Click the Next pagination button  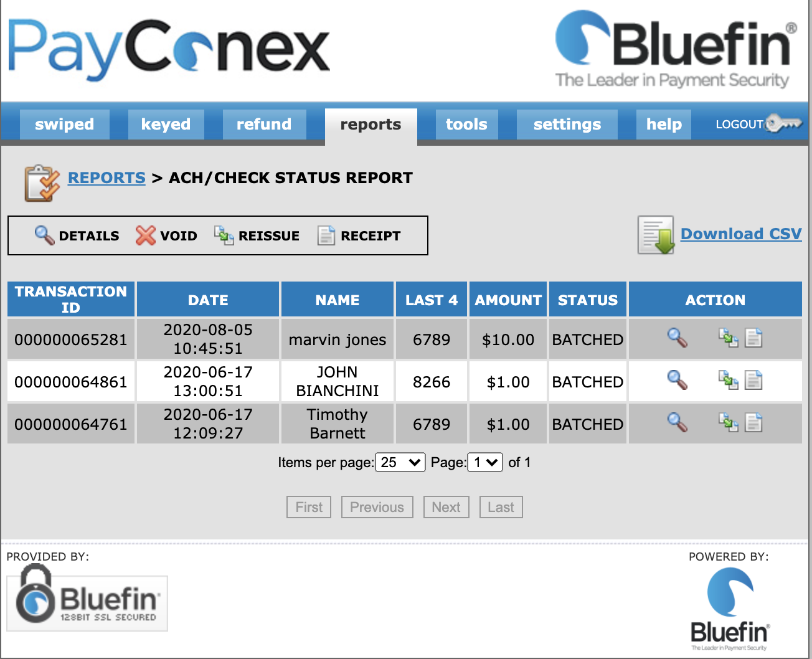pyautogui.click(x=446, y=507)
